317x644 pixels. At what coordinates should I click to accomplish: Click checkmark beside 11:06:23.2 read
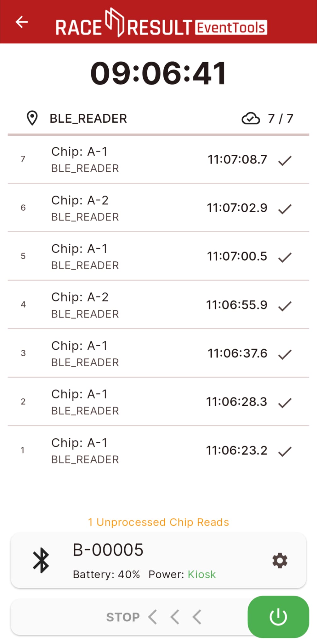tap(285, 451)
